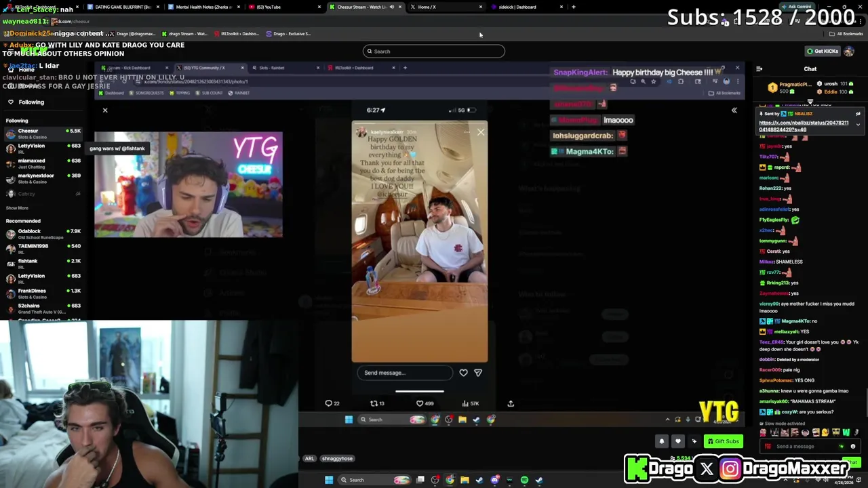This screenshot has height=488, width=868.
Task: Open LettyVision with 683 viewers in Following
Action: coord(43,148)
